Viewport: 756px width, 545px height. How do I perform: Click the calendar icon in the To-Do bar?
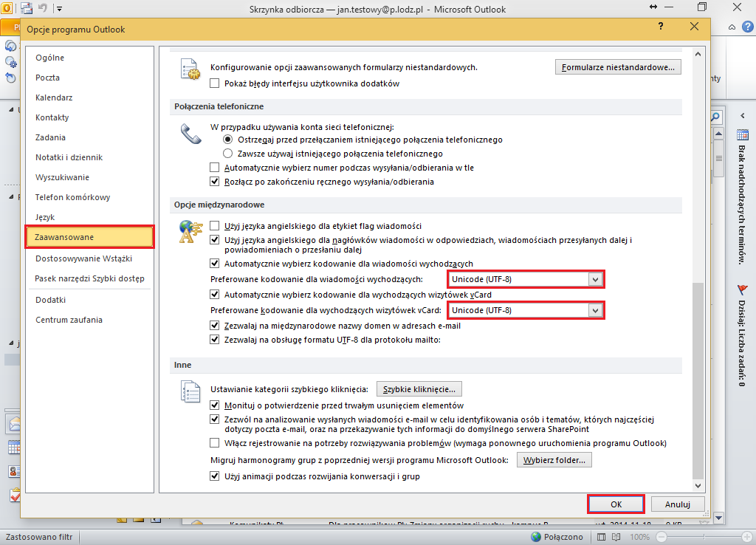[x=743, y=135]
